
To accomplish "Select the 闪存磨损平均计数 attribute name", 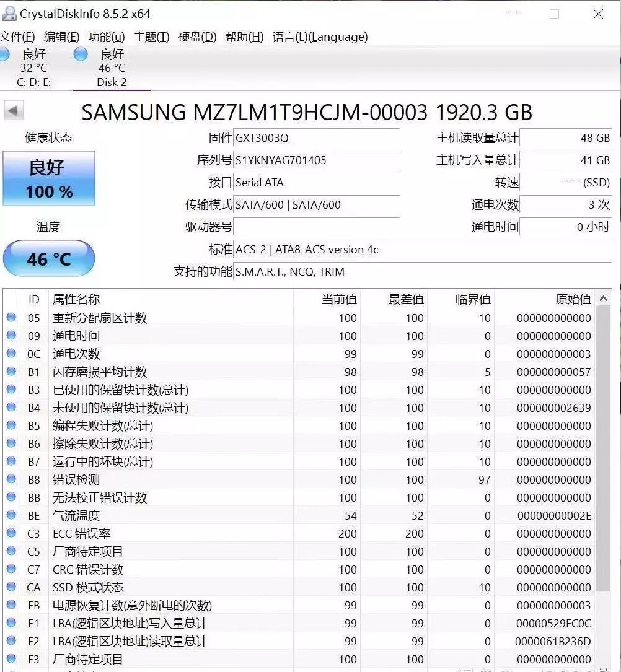I will click(x=100, y=372).
